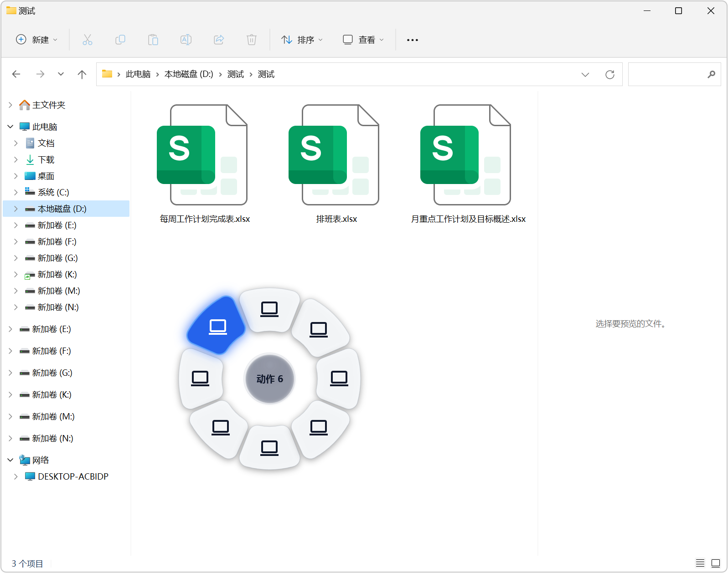Open 主文件夹 in navigation pane
The width and height of the screenshot is (728, 573).
click(x=49, y=105)
